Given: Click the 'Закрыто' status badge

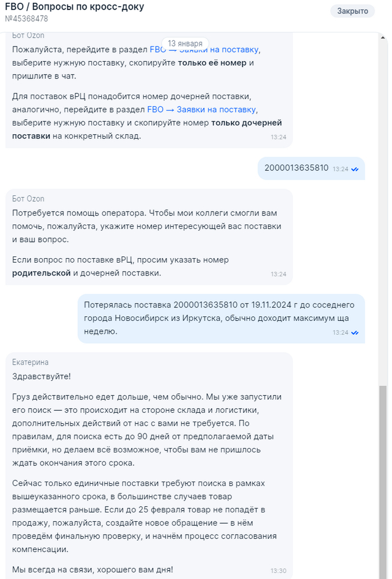Looking at the screenshot, I should pyautogui.click(x=352, y=11).
